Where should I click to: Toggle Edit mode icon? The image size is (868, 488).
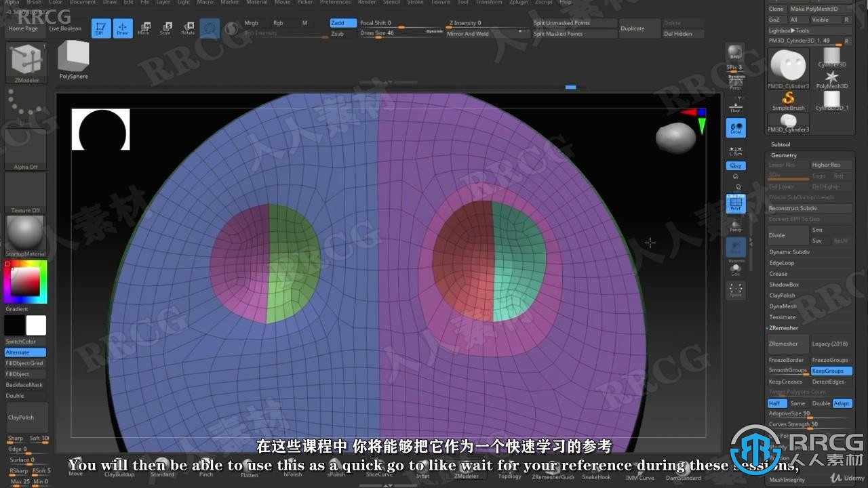tap(100, 28)
